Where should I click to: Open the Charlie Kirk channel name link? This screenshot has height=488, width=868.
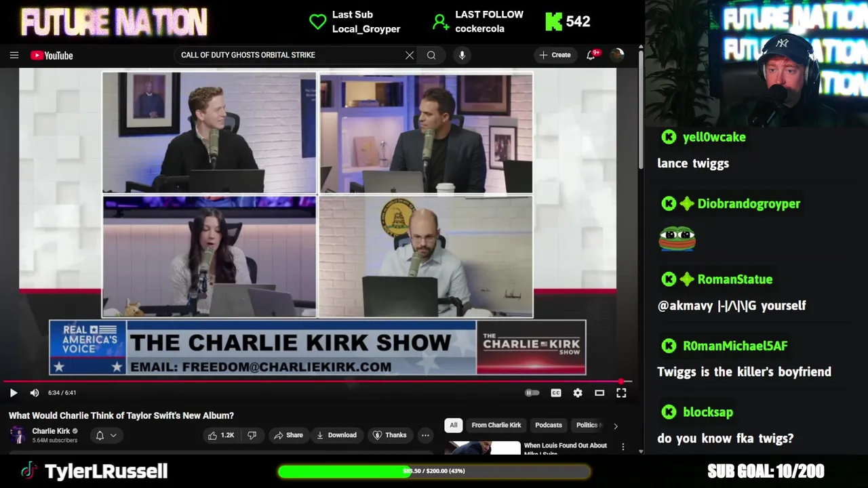(x=51, y=431)
